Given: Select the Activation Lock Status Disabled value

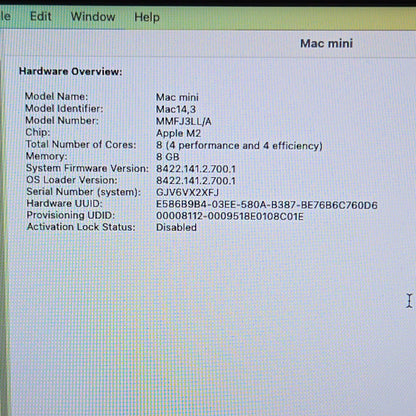Looking at the screenshot, I should pos(176,227).
